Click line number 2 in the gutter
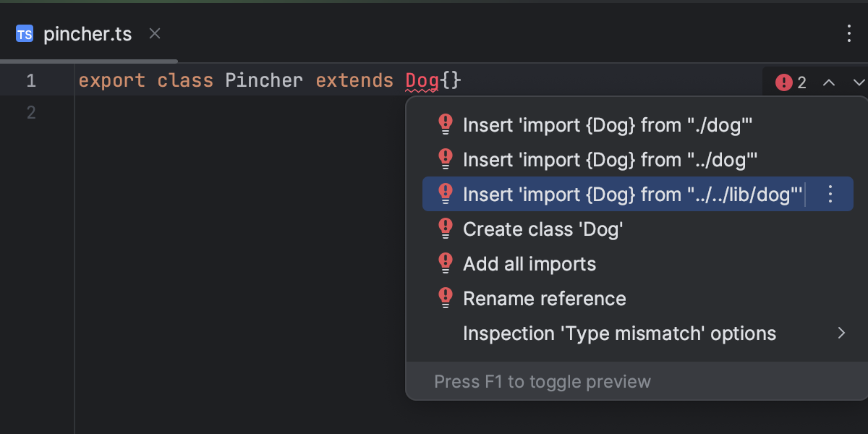Viewport: 868px width, 434px height. (30, 112)
